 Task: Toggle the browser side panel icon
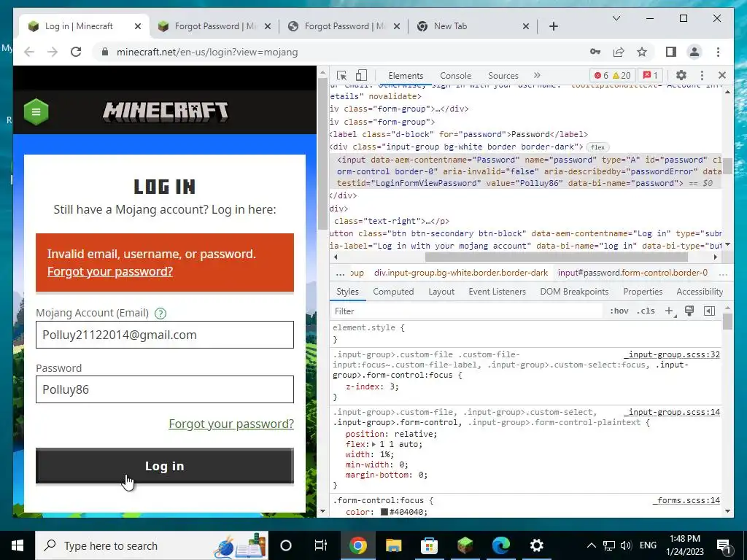(671, 52)
